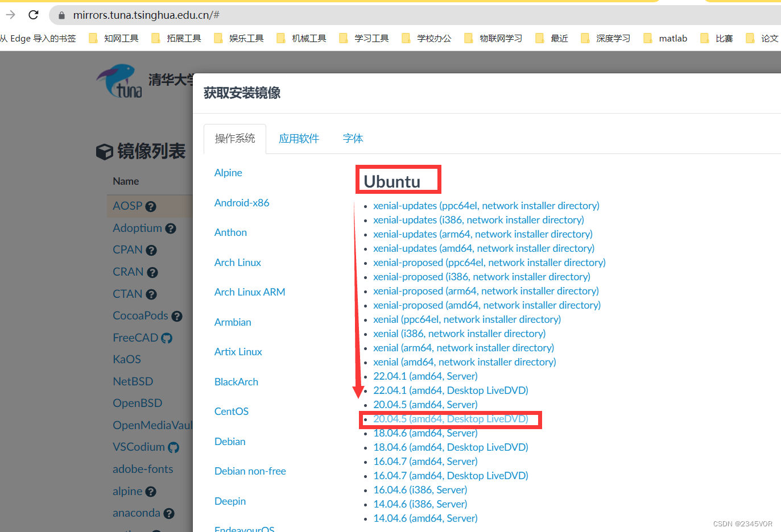Viewport: 781px width, 532px height.
Task: Click the TUNA logo on mirror page
Action: (119, 81)
